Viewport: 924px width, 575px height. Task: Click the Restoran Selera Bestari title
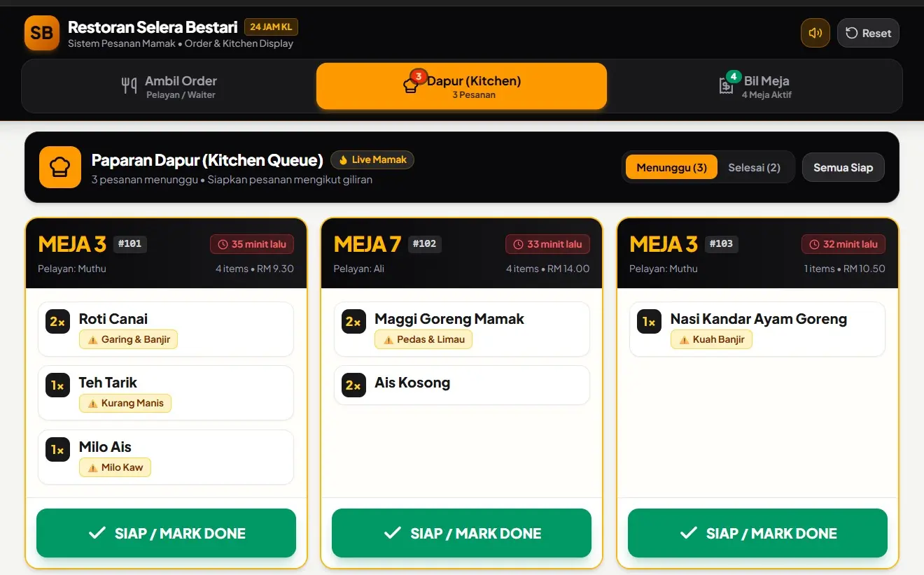tap(153, 27)
